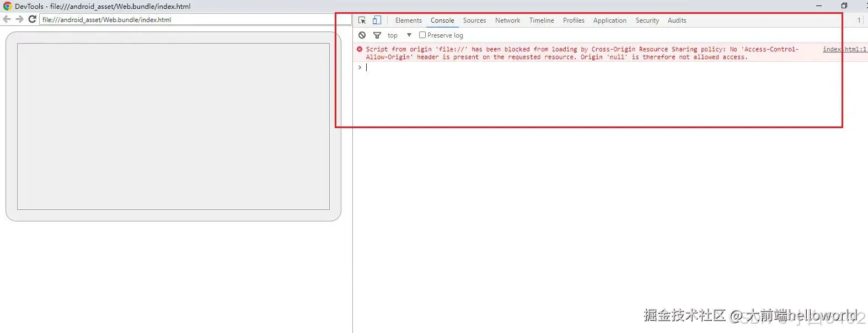Reload the page preview
This screenshot has width=868, height=333.
32,19
